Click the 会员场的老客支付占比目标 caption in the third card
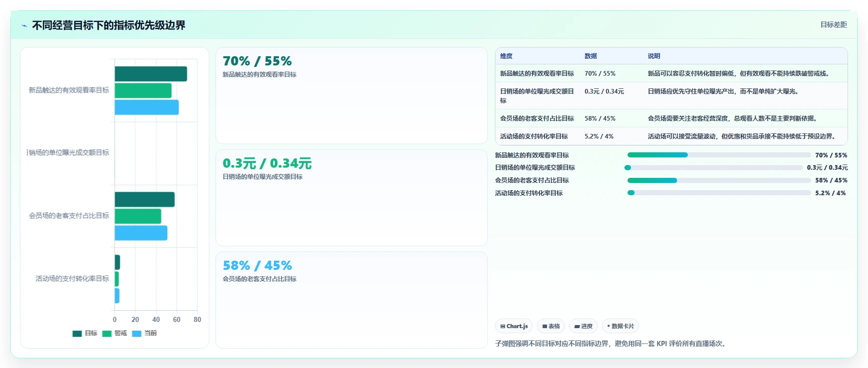The width and height of the screenshot is (868, 368). 259,279
